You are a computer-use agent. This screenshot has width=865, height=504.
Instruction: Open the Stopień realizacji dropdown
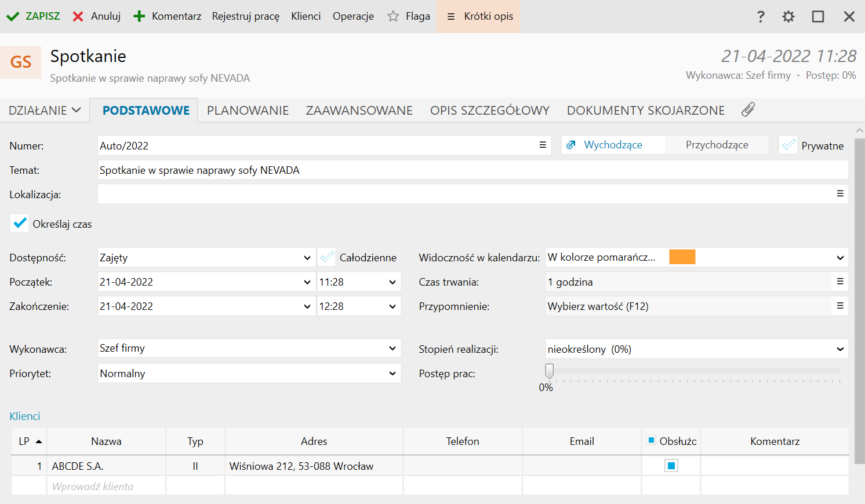pos(840,349)
